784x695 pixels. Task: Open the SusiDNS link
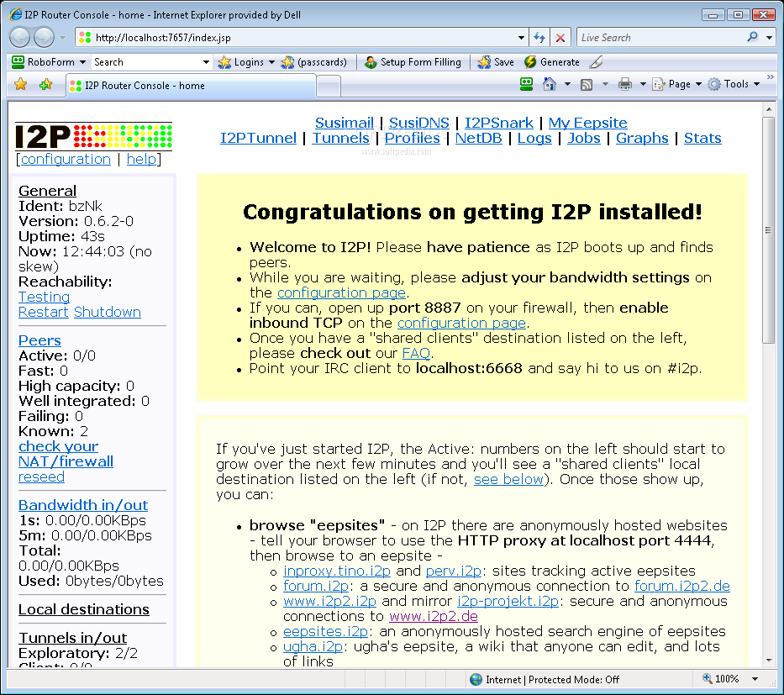[x=419, y=123]
